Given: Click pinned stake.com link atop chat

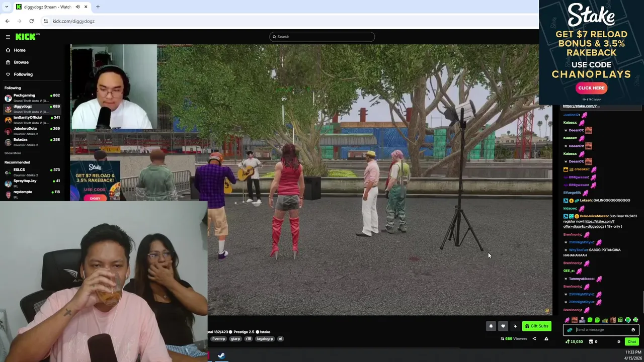Looking at the screenshot, I should (x=581, y=106).
